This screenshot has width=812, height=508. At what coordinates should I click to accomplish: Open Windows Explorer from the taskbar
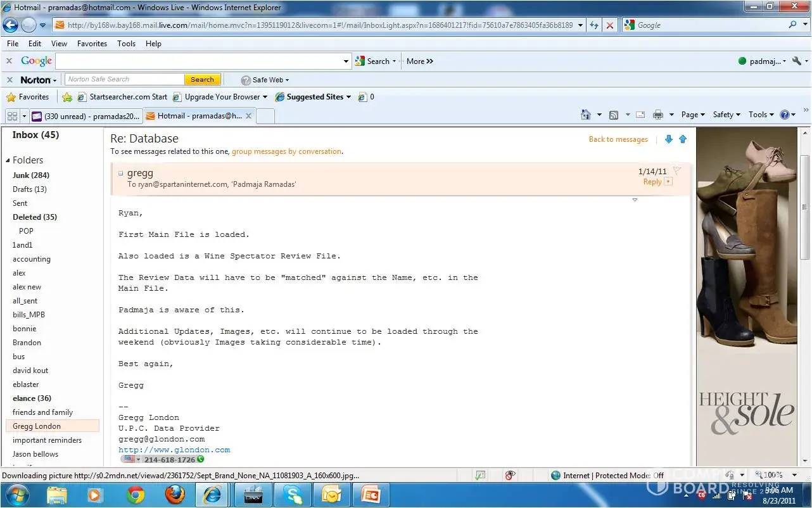point(57,494)
